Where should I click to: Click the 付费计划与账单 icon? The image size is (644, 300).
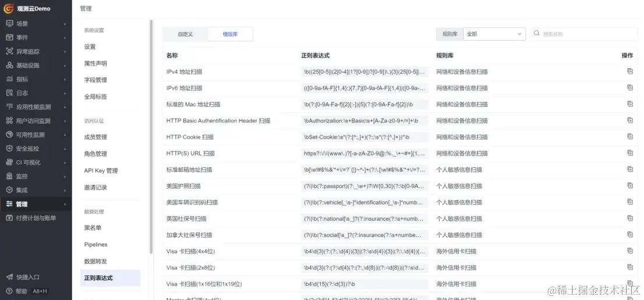tap(10, 218)
